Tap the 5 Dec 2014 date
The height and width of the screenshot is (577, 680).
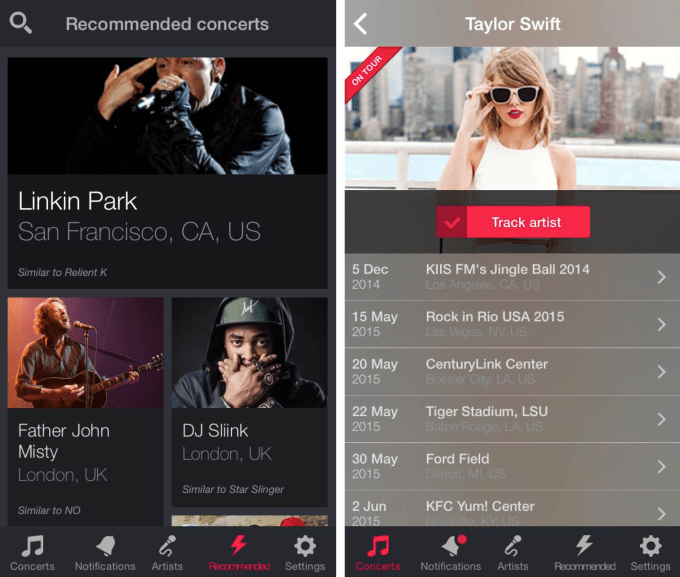click(x=370, y=277)
